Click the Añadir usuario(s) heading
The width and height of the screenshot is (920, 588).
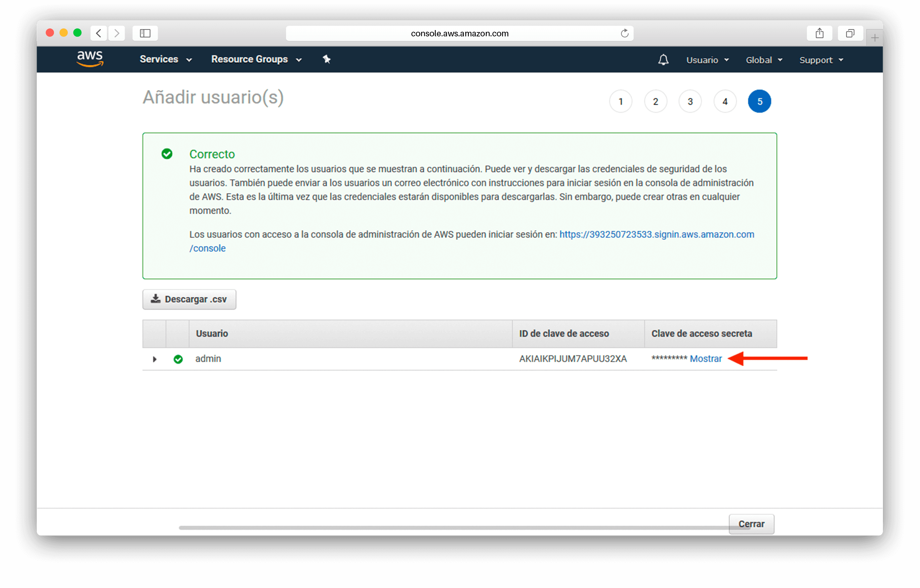[x=213, y=98]
